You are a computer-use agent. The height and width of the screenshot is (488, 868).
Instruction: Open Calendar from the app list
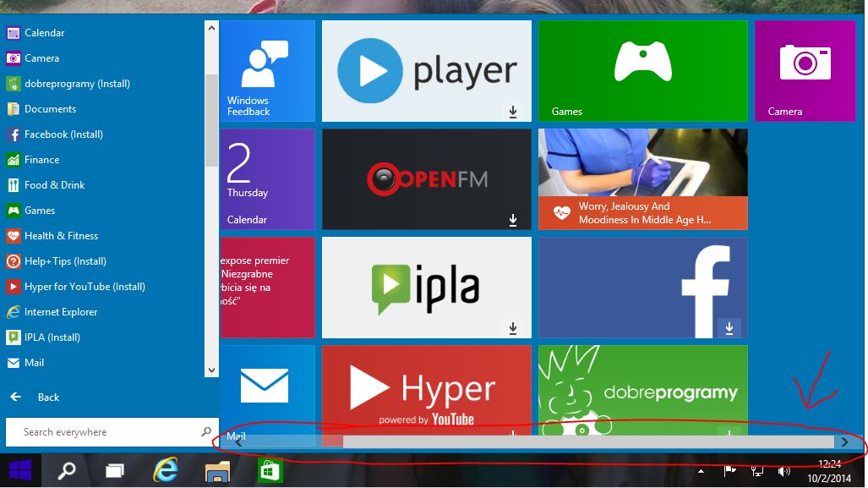coord(35,33)
